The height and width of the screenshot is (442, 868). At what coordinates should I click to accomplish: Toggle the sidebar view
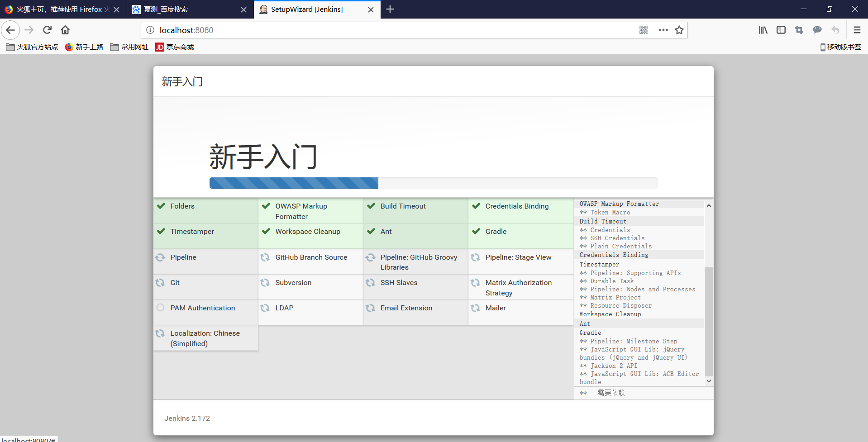[x=781, y=30]
